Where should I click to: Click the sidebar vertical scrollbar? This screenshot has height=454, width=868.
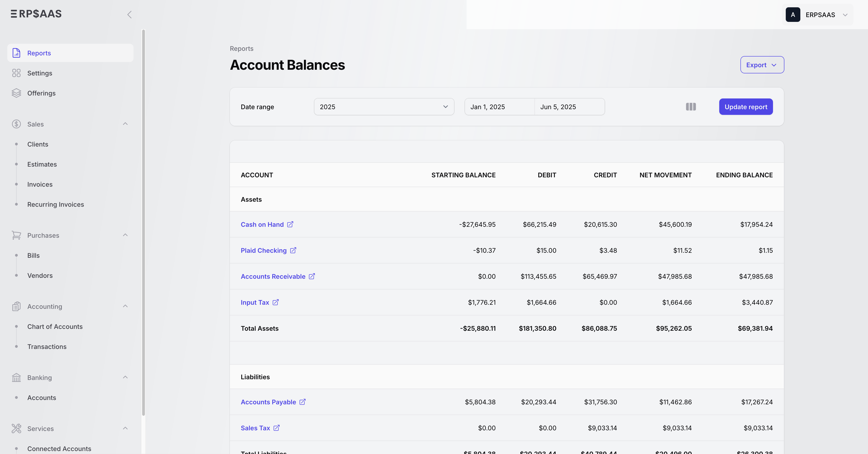[144, 222]
